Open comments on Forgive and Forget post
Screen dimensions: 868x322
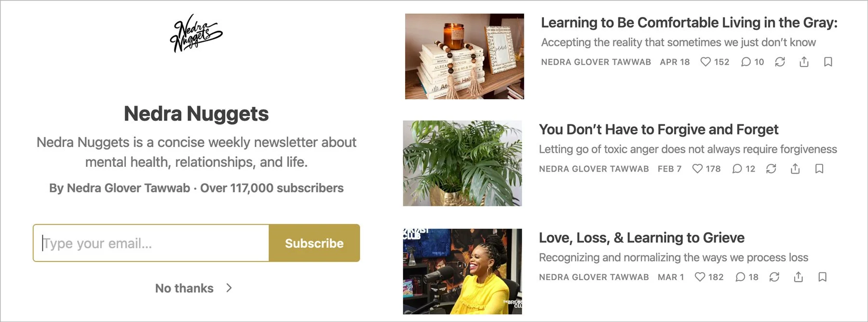pyautogui.click(x=744, y=169)
